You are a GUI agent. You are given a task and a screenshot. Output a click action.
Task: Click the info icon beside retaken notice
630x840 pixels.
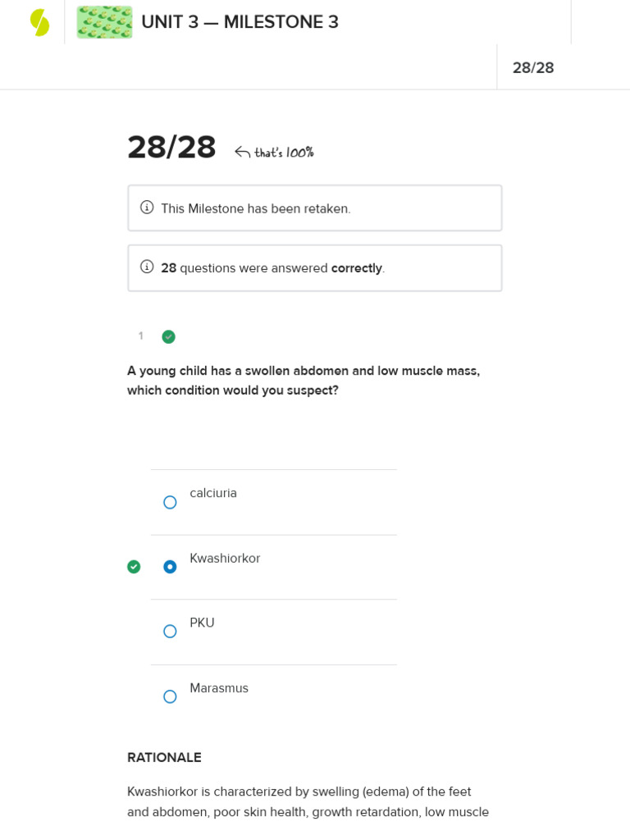[x=147, y=208]
